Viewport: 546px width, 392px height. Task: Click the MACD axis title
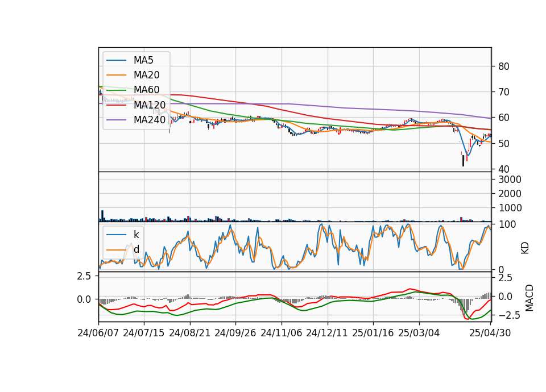pyautogui.click(x=530, y=298)
